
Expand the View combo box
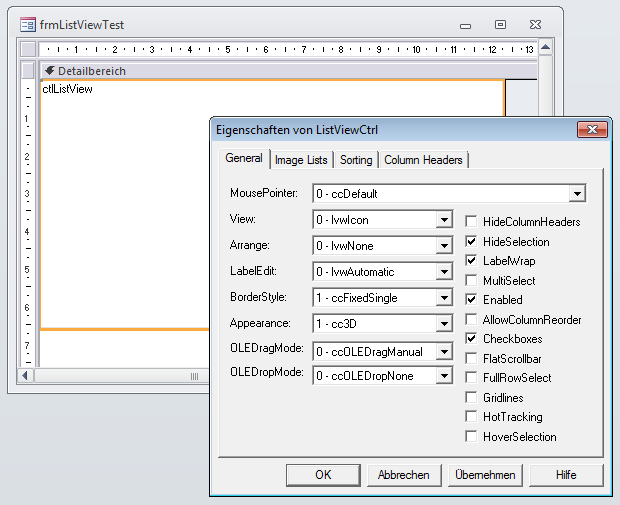(x=443, y=219)
